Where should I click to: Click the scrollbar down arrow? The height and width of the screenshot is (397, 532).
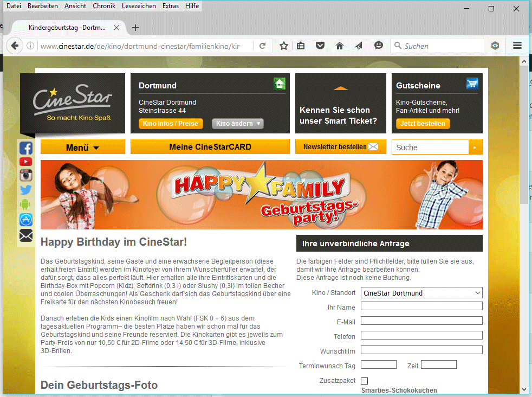tap(524, 389)
